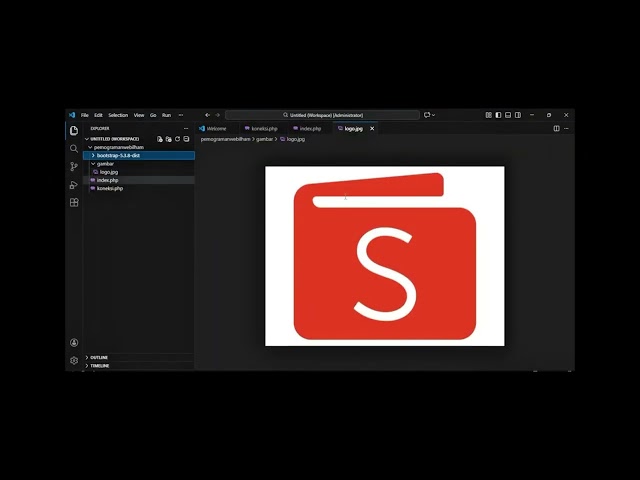The height and width of the screenshot is (480, 640).
Task: Collapse the gambar folder
Action: 139,164
